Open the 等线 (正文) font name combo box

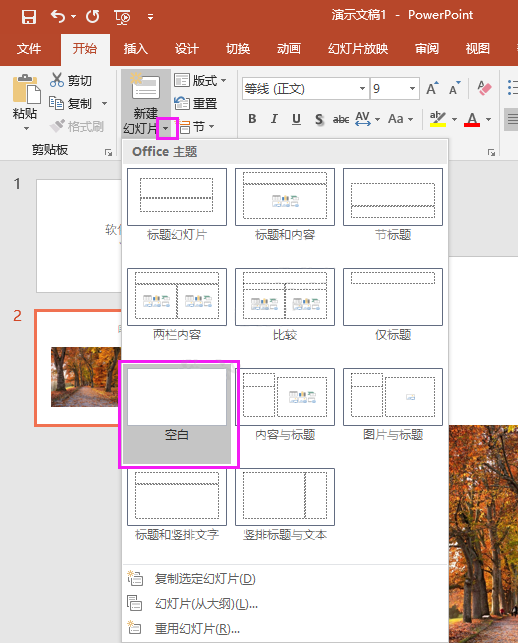tap(306, 89)
